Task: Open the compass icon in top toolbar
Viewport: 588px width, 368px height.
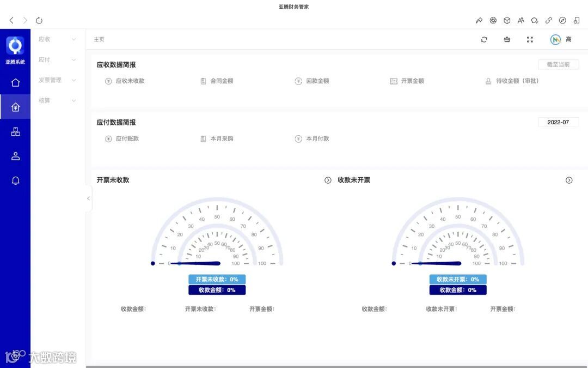Action: [562, 20]
